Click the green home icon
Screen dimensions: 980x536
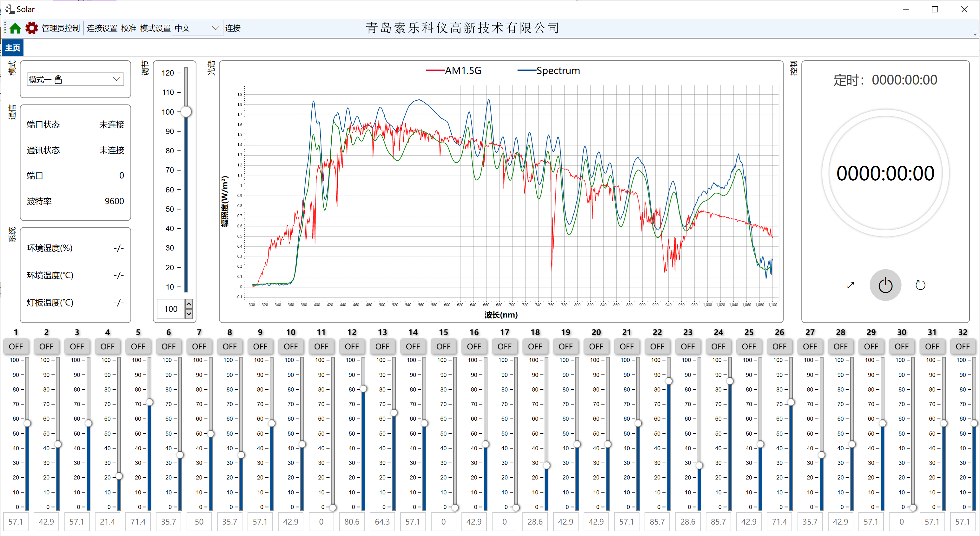pyautogui.click(x=15, y=28)
